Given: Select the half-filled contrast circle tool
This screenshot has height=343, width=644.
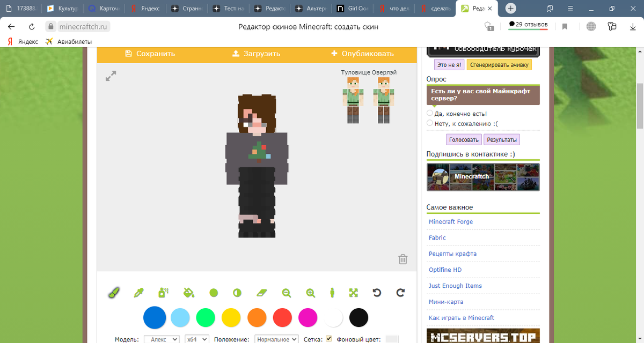Looking at the screenshot, I should 237,293.
